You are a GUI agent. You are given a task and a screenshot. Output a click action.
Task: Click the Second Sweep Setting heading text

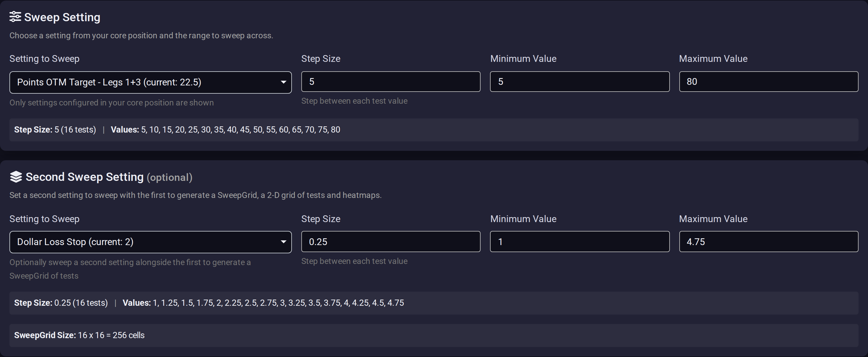(85, 177)
